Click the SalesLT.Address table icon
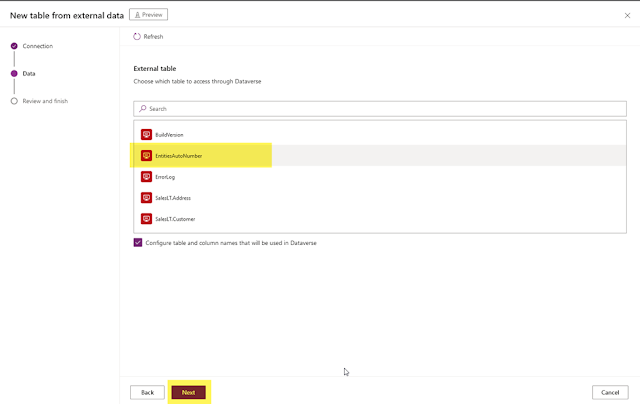The image size is (640, 404). coord(146,198)
